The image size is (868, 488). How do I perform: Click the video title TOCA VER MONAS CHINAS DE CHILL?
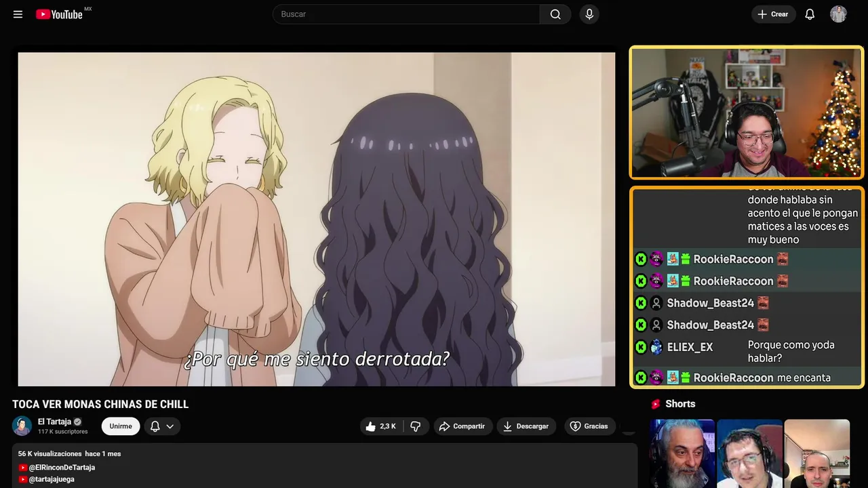[100, 405]
